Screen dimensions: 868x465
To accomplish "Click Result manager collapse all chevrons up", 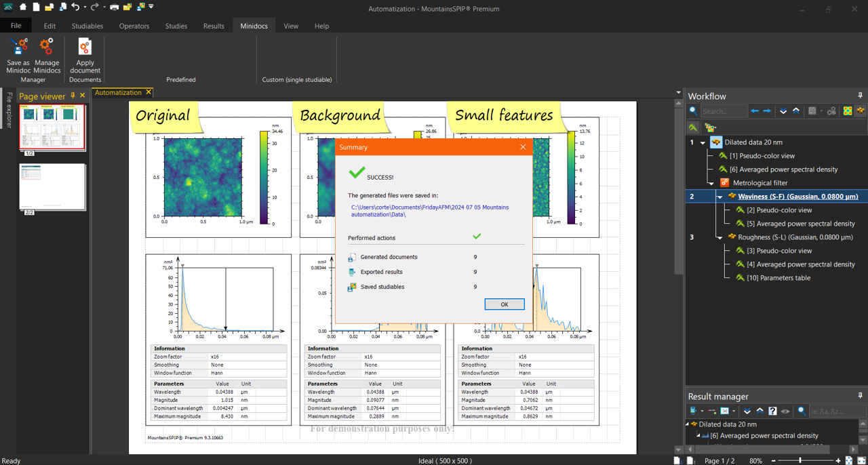I will tap(759, 411).
